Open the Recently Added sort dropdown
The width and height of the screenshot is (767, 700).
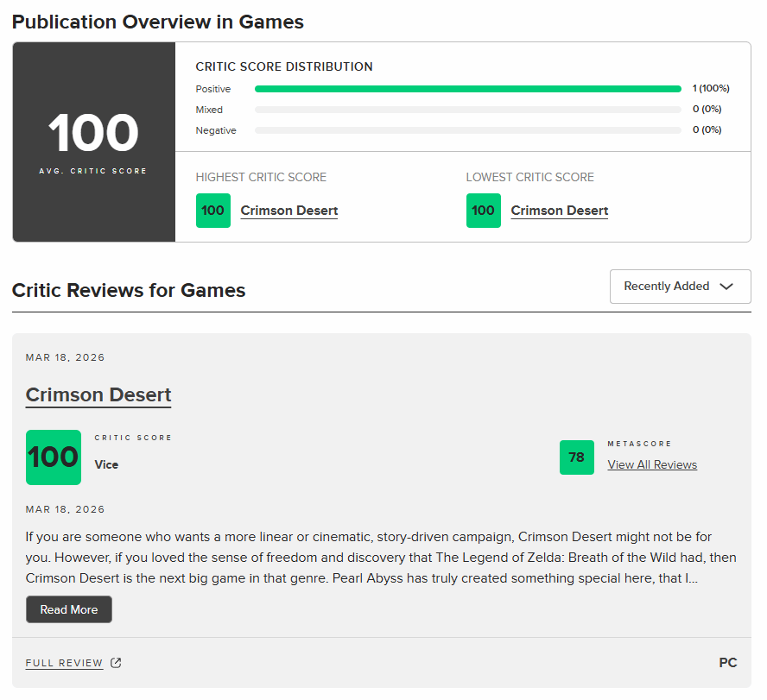click(x=680, y=287)
